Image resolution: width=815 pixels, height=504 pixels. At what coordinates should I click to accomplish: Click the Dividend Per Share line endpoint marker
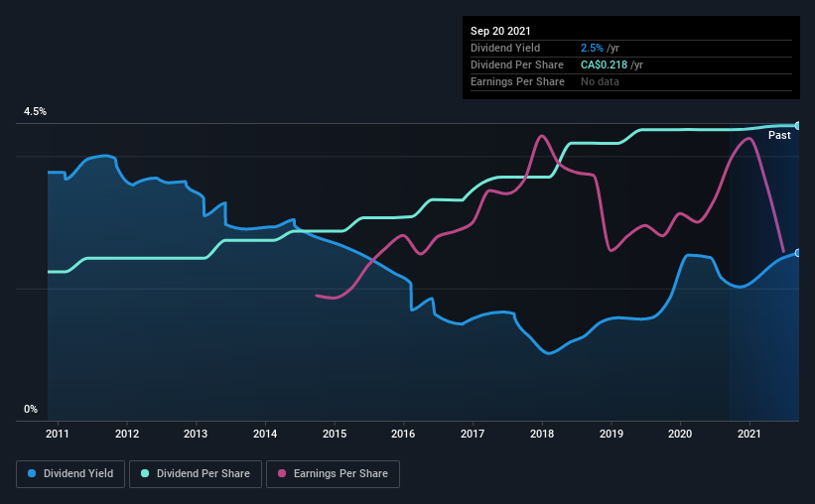click(x=798, y=126)
